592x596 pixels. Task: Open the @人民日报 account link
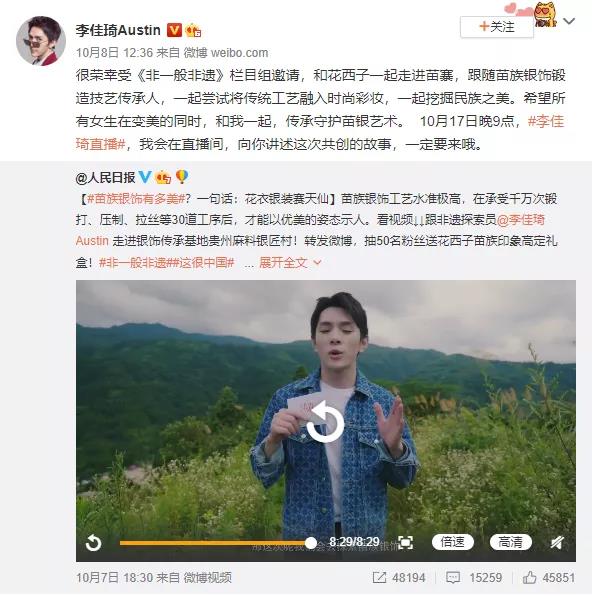[105, 178]
